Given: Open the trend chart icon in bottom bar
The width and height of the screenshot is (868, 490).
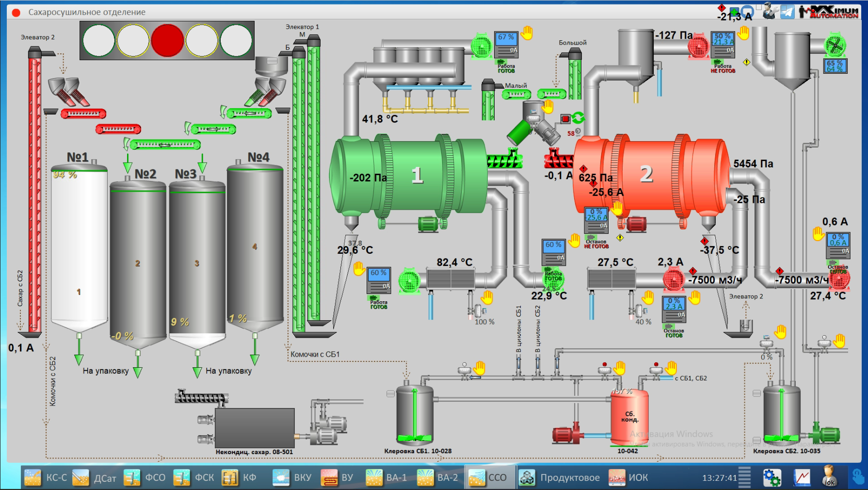Looking at the screenshot, I should [802, 478].
